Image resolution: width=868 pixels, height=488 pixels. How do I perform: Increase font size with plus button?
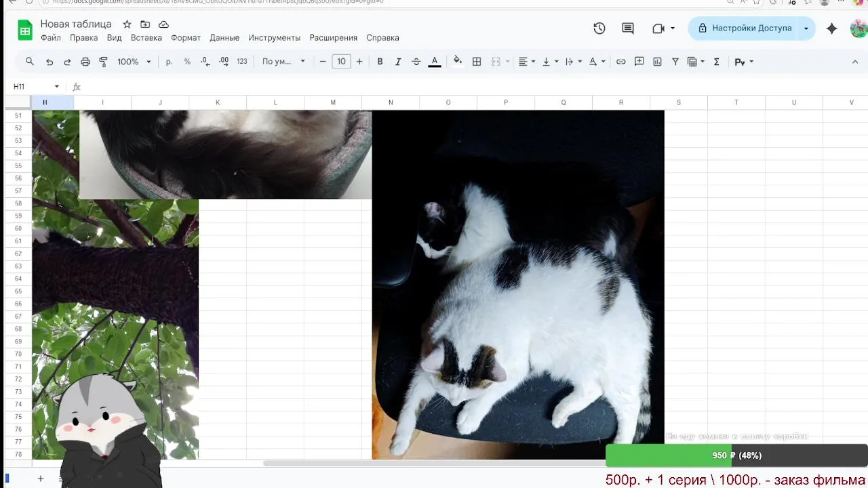(x=359, y=62)
